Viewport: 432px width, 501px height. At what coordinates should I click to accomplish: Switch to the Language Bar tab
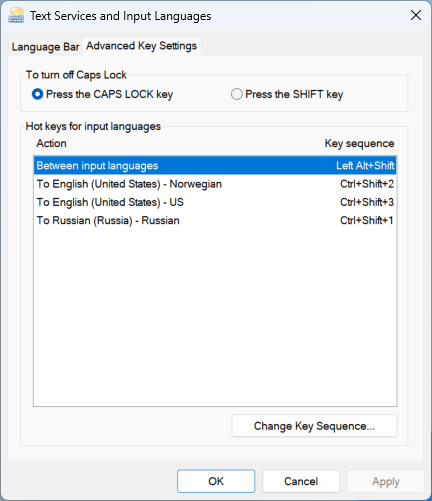tap(45, 47)
